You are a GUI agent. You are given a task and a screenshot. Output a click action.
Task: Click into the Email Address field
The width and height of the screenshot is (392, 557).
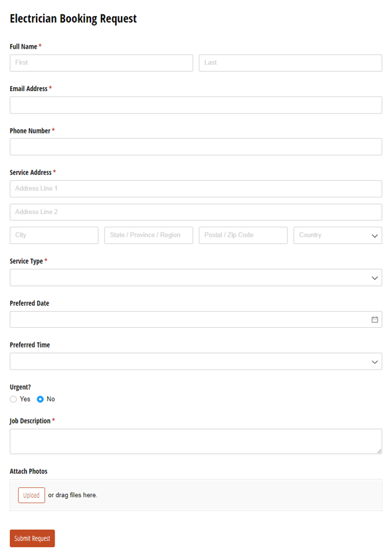(196, 105)
